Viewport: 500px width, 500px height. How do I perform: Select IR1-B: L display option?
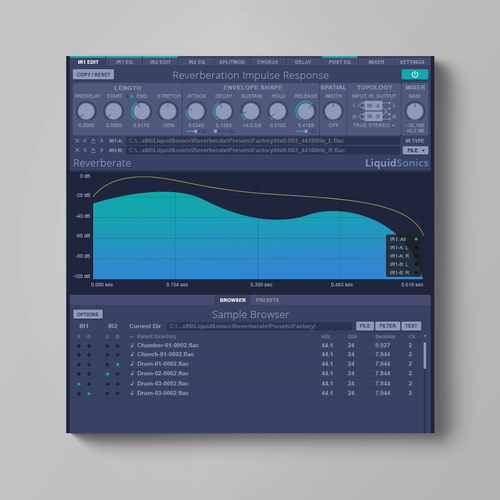pyautogui.click(x=404, y=264)
